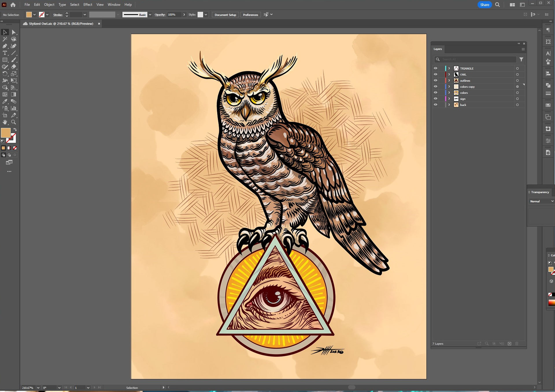Select the Pen tool
The height and width of the screenshot is (392, 555).
[x=5, y=46]
